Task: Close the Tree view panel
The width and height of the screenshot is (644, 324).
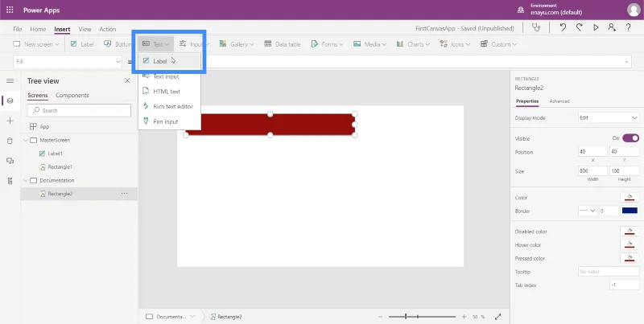Action: pyautogui.click(x=127, y=80)
